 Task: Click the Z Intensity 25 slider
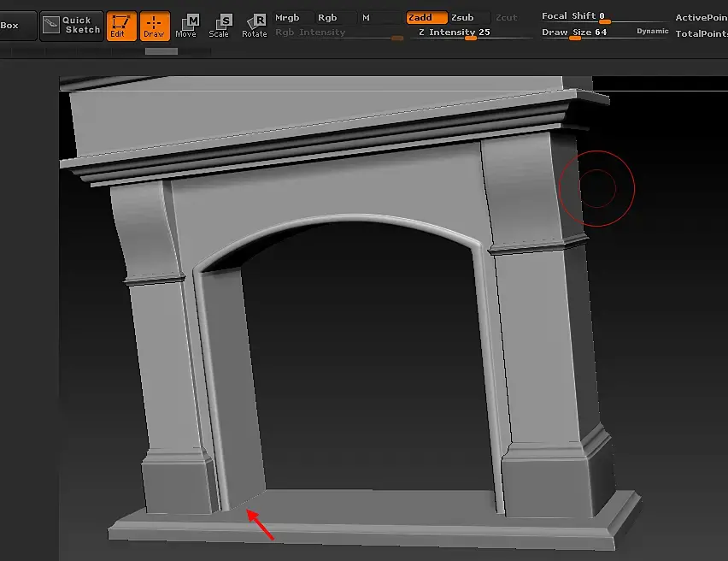click(x=471, y=33)
